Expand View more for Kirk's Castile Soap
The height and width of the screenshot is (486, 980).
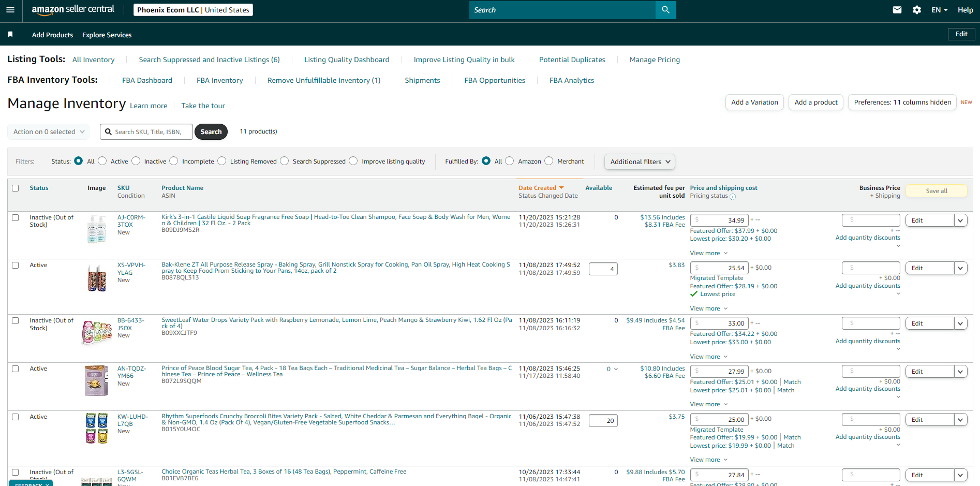(709, 253)
